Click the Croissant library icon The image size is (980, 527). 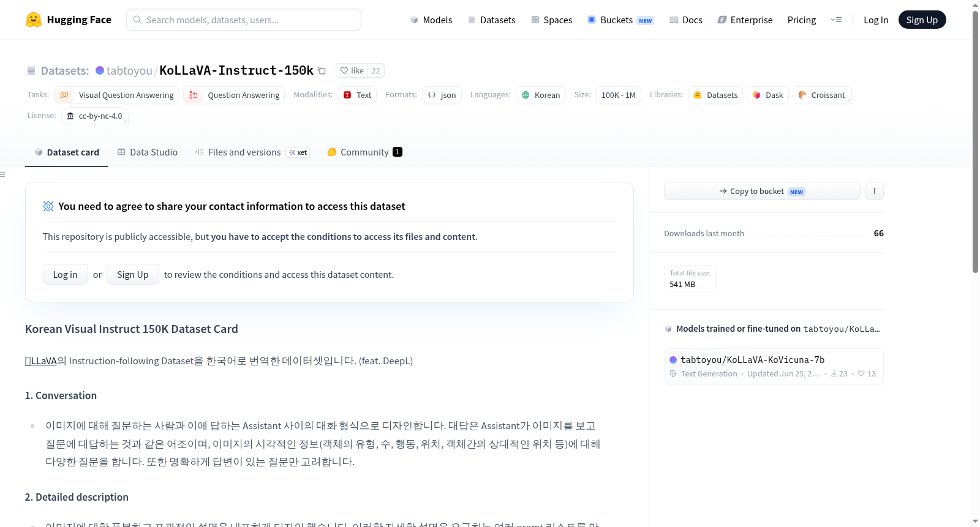tap(802, 95)
